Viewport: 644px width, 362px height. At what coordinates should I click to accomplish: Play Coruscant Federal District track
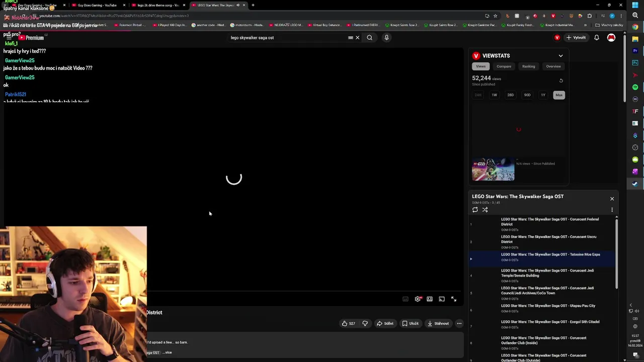tap(541, 224)
